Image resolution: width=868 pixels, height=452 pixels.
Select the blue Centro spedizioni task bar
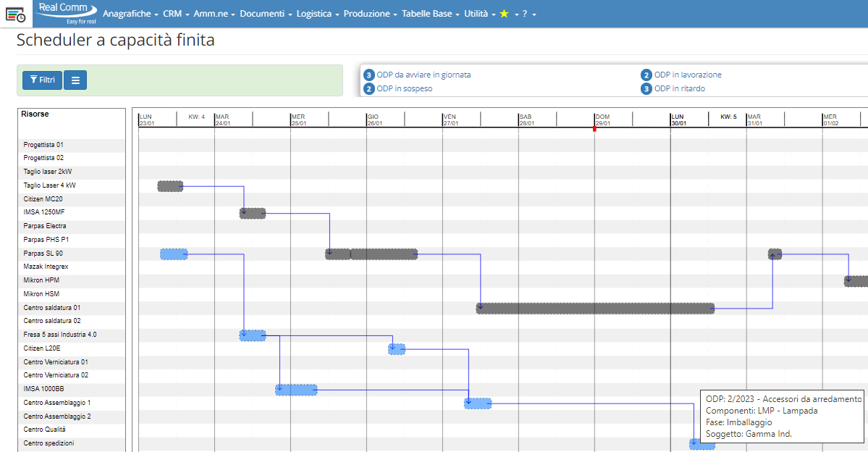[701, 444]
